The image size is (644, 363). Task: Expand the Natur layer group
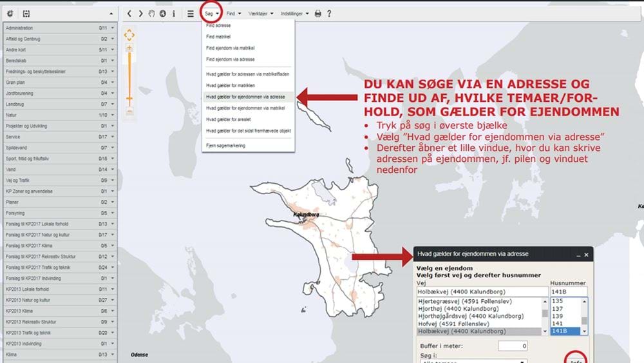113,114
